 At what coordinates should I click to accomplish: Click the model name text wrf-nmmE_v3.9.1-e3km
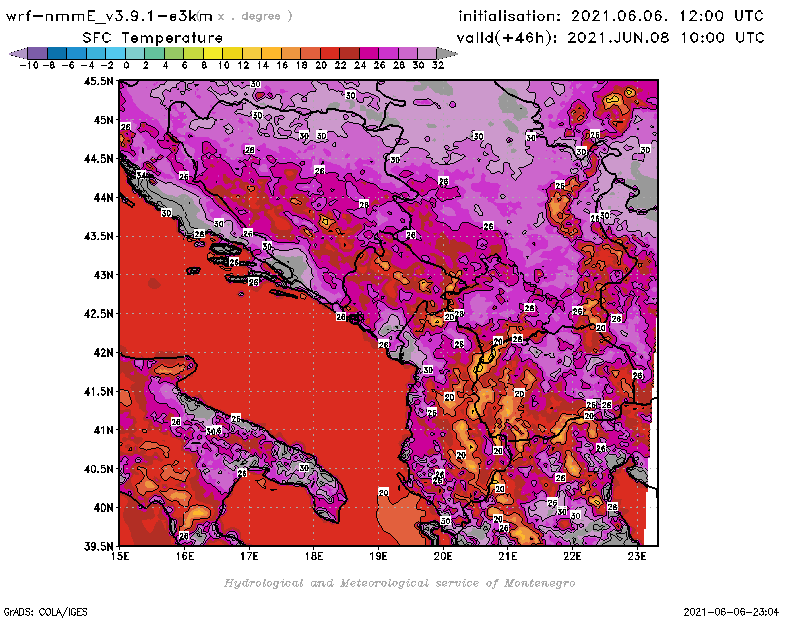click(109, 16)
